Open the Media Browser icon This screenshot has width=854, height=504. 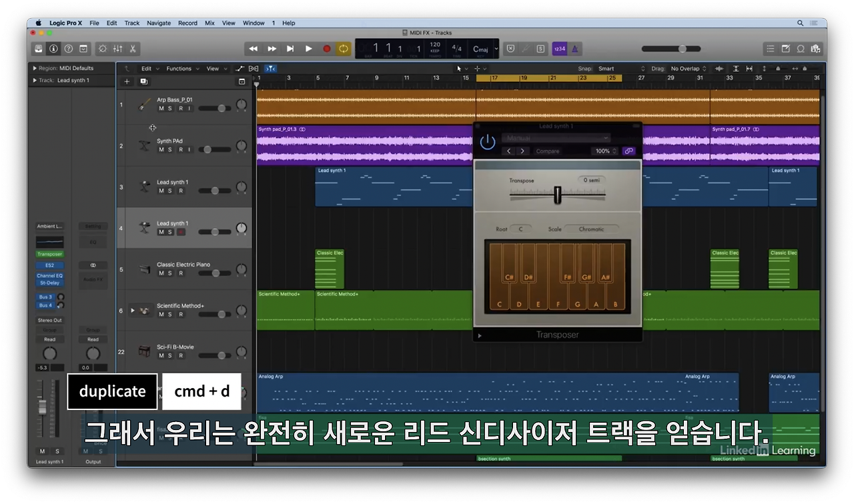(815, 49)
